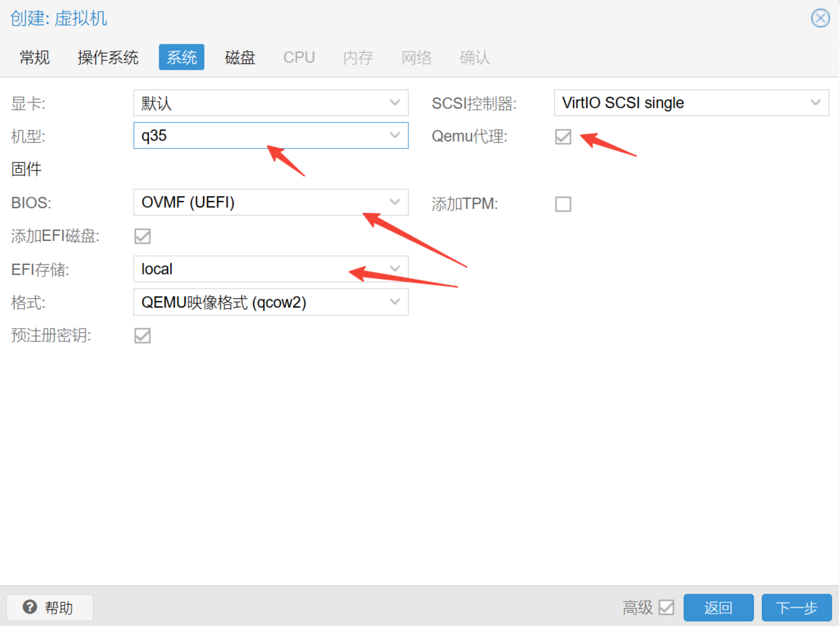Click the EFI存储 label
This screenshot has height=626, width=840.
pos(40,270)
